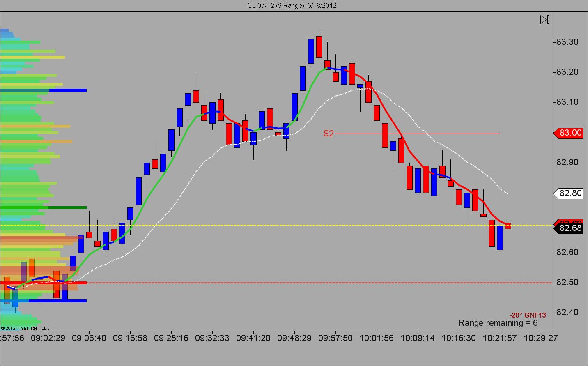Click the 09:57:50 time axis label

335,338
